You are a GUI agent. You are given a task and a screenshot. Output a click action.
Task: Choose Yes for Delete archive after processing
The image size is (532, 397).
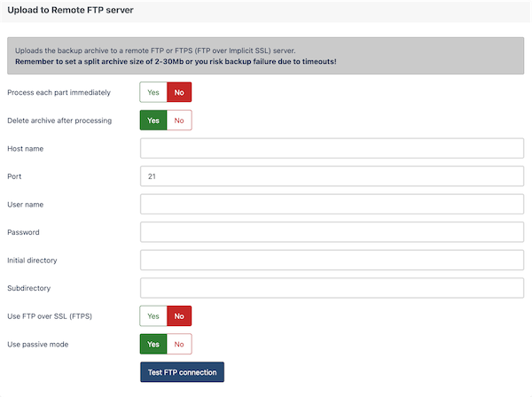click(x=153, y=121)
